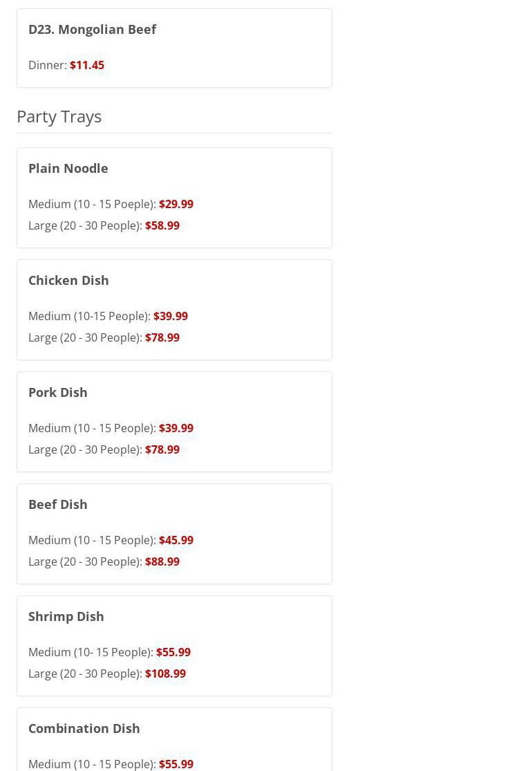Select the Party Trays section heading
The image size is (532, 771).
coord(59,116)
